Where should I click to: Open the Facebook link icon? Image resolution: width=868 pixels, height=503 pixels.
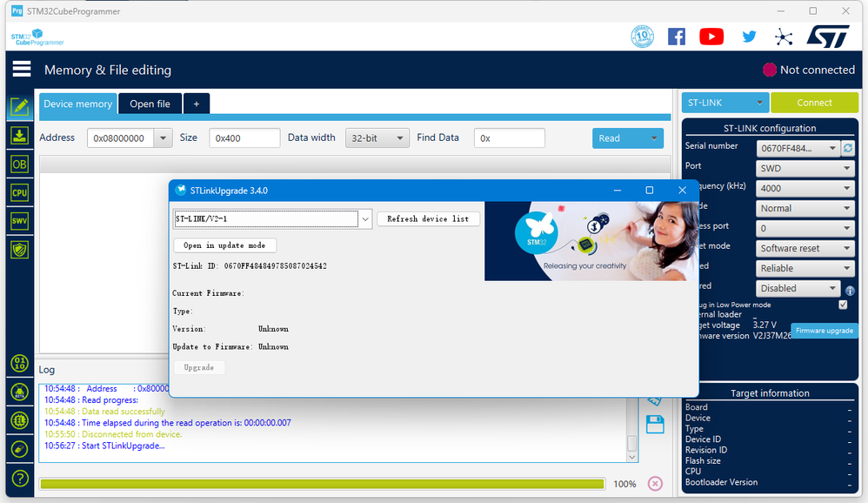pos(677,37)
